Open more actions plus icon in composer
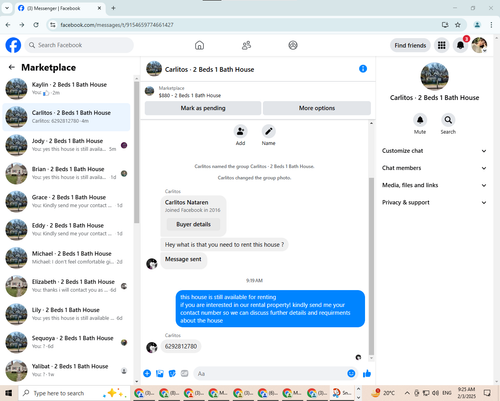The width and height of the screenshot is (500, 401). point(147,373)
